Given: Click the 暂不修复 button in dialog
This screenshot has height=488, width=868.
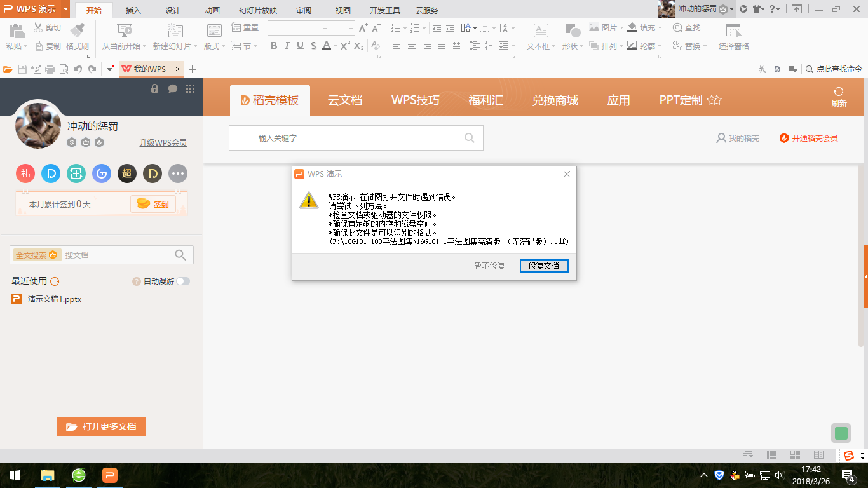Looking at the screenshot, I should tap(490, 266).
